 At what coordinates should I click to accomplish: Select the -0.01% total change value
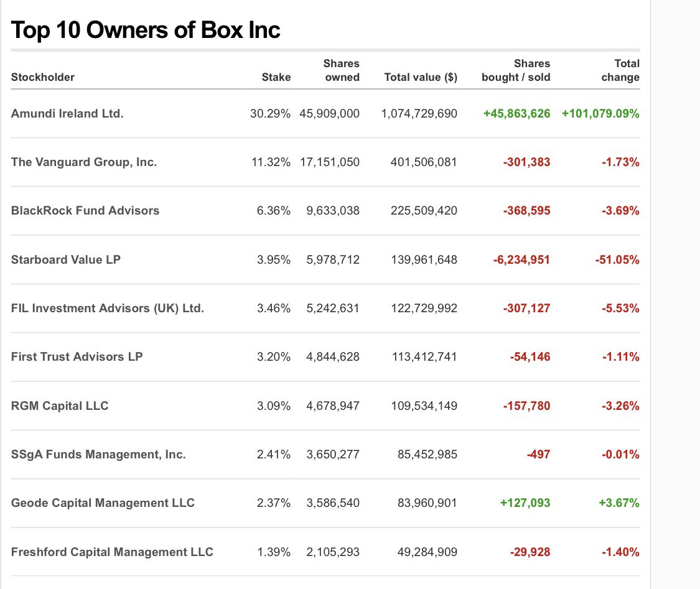620,455
